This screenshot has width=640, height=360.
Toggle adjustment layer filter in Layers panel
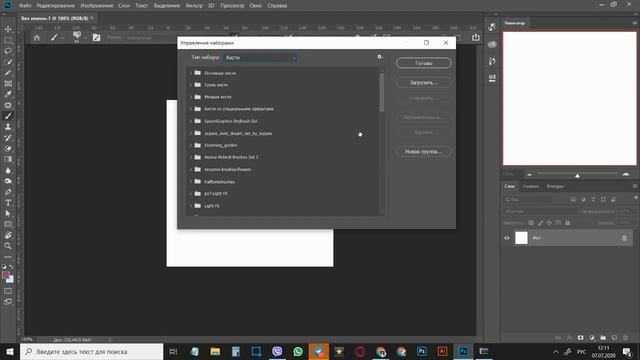pos(583,200)
